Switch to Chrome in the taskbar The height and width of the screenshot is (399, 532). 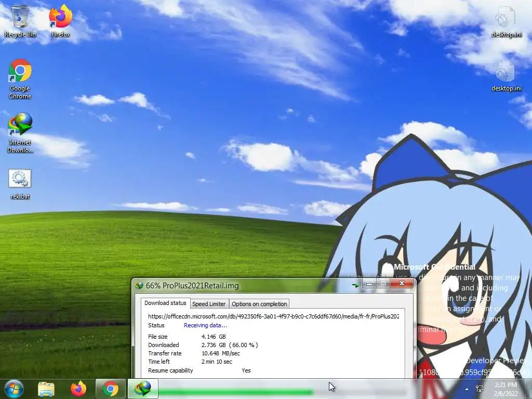coord(110,389)
